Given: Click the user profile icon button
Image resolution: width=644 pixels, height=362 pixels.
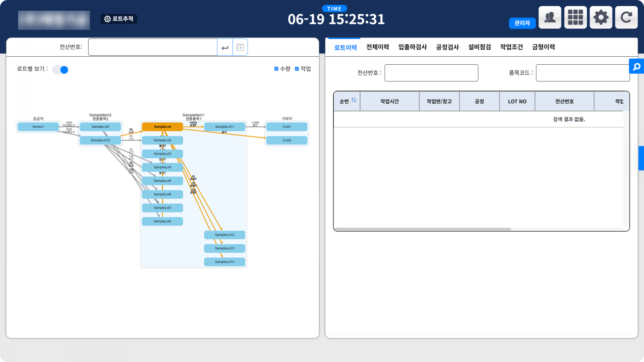Looking at the screenshot, I should click(550, 17).
